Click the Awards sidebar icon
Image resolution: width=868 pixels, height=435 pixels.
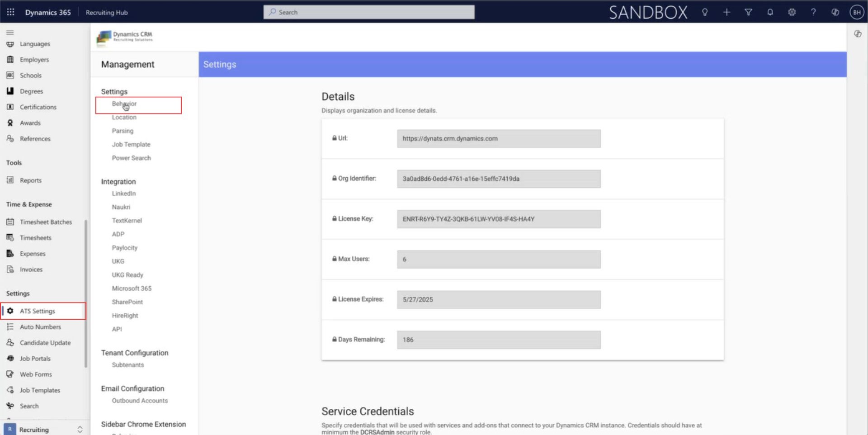point(10,123)
